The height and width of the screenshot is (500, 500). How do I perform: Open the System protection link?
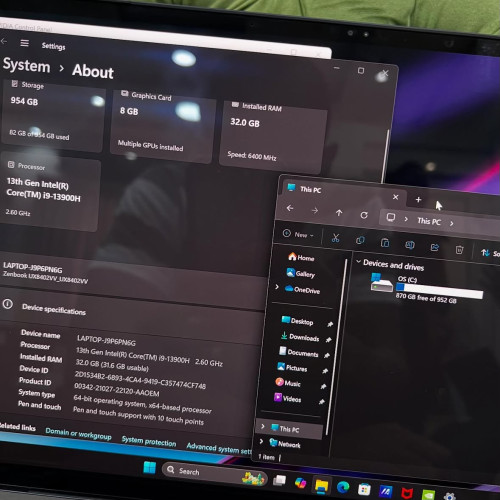[149, 441]
